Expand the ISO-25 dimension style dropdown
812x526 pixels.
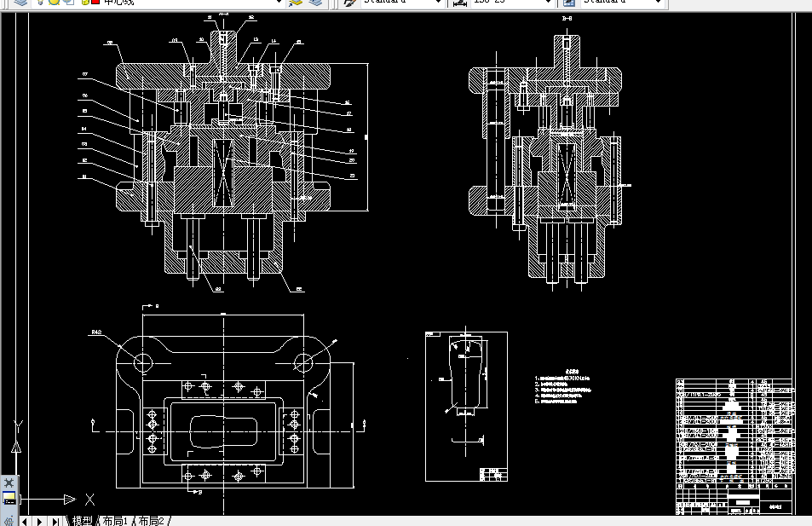pos(549,2)
